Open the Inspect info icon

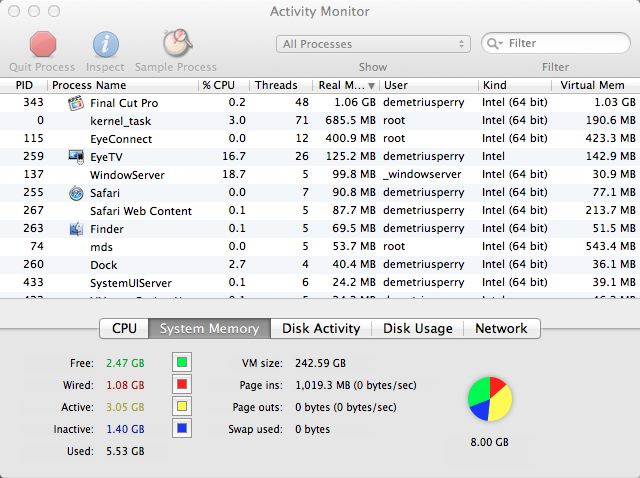click(106, 44)
